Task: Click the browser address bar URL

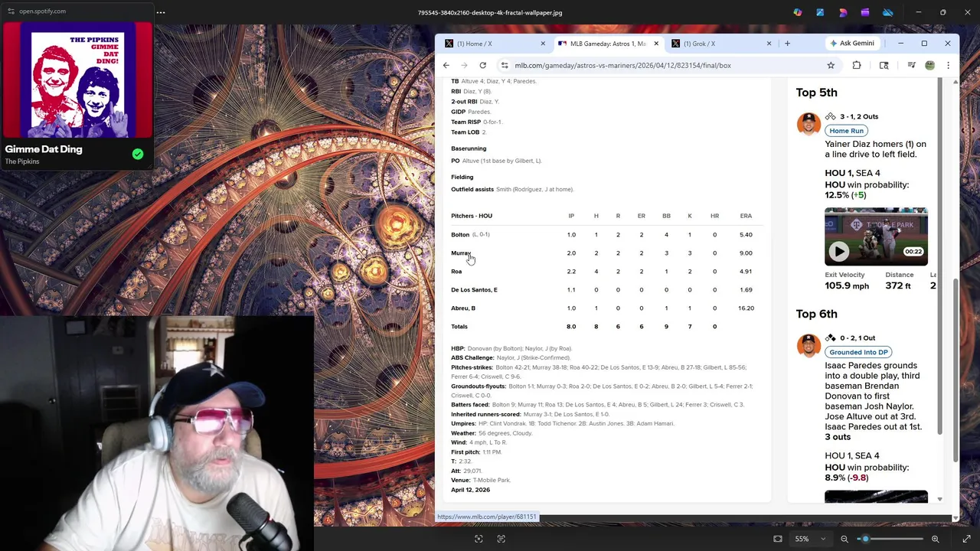Action: coord(622,65)
